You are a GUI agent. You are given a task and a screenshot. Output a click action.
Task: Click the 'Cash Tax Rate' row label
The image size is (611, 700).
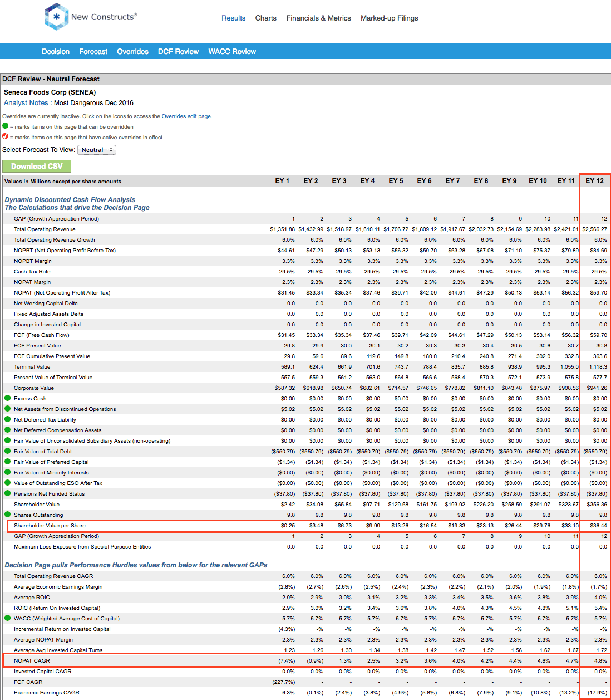(x=32, y=272)
